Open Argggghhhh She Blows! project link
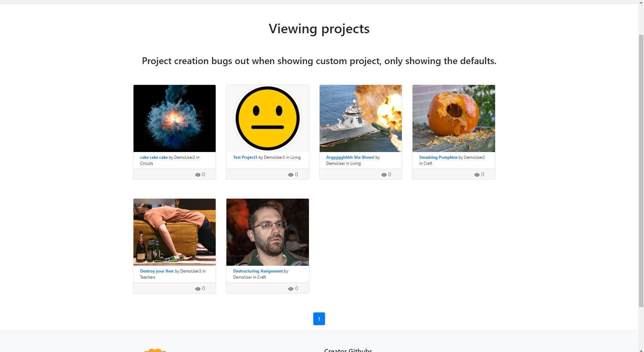This screenshot has width=644, height=352. pyautogui.click(x=350, y=157)
